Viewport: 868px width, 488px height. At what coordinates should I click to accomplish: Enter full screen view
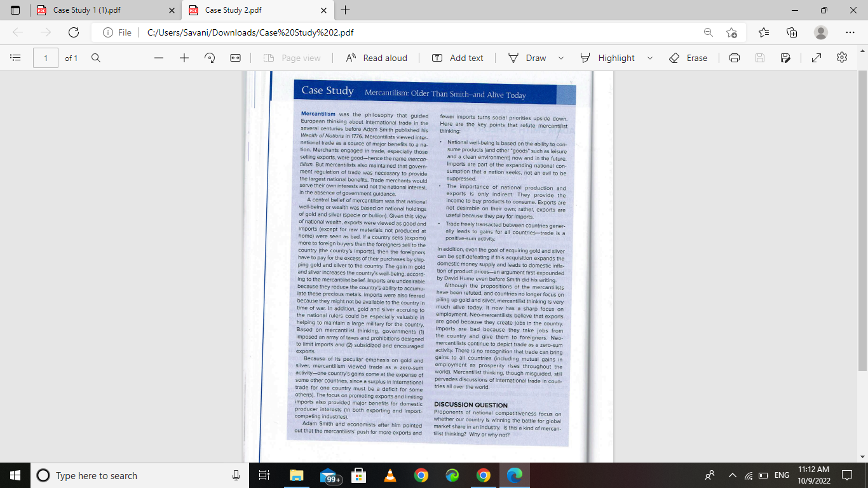(816, 58)
